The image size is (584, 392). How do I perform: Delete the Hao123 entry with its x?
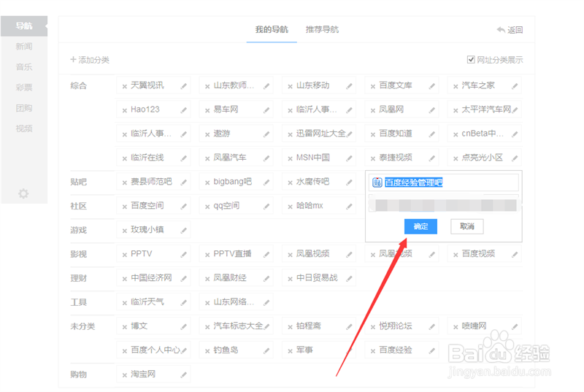(125, 110)
